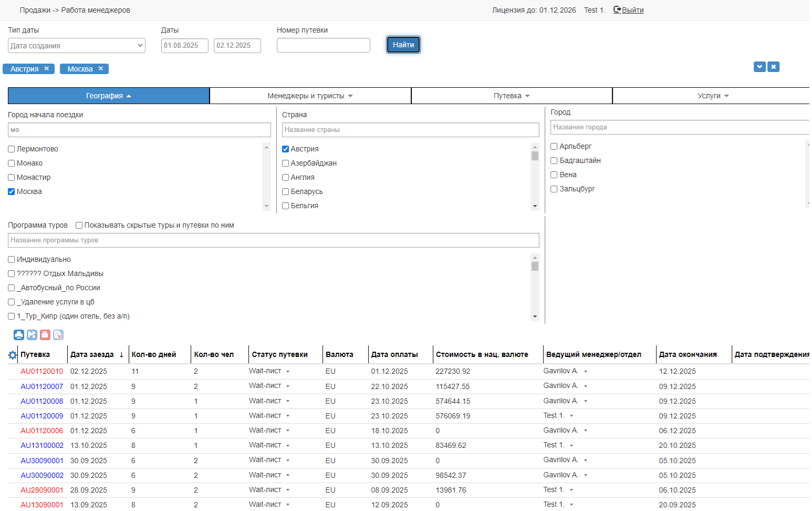Click the save/export floppy disk icon
The image size is (812, 511).
pyautogui.click(x=32, y=335)
